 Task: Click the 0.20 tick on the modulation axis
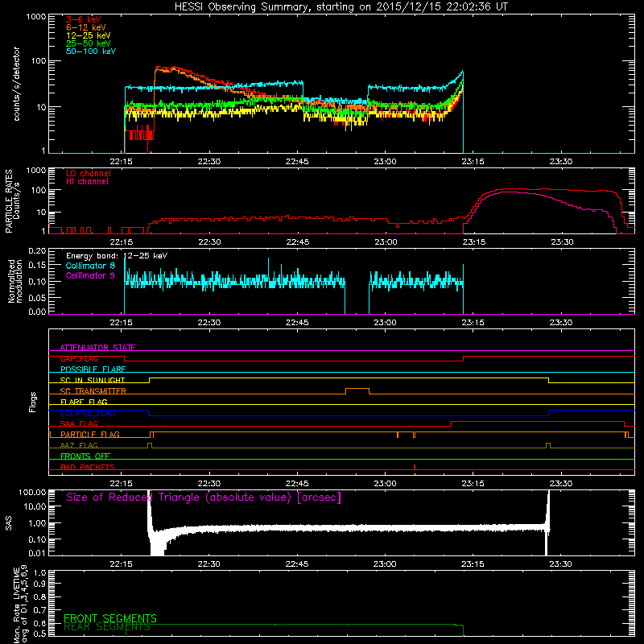(37, 251)
